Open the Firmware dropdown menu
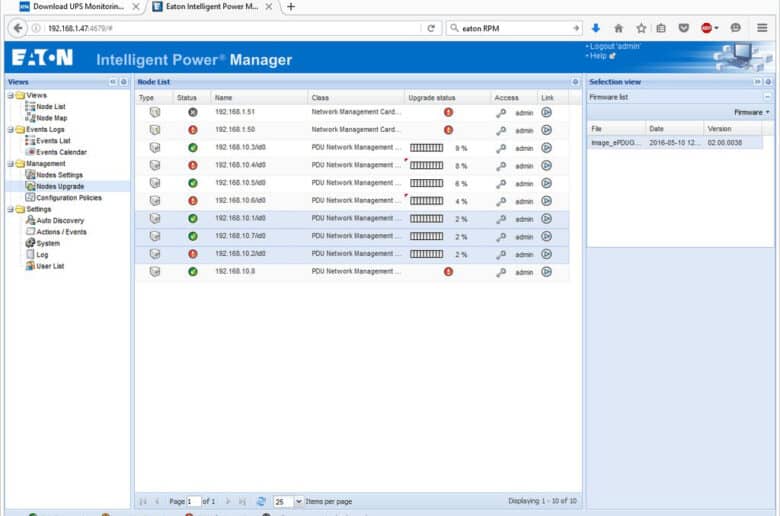Viewport: 780px width, 516px height. [752, 112]
